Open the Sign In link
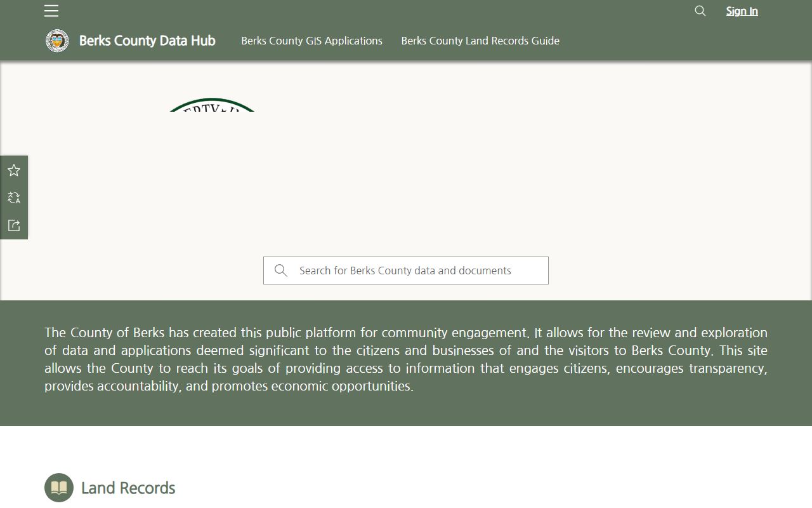 742,11
